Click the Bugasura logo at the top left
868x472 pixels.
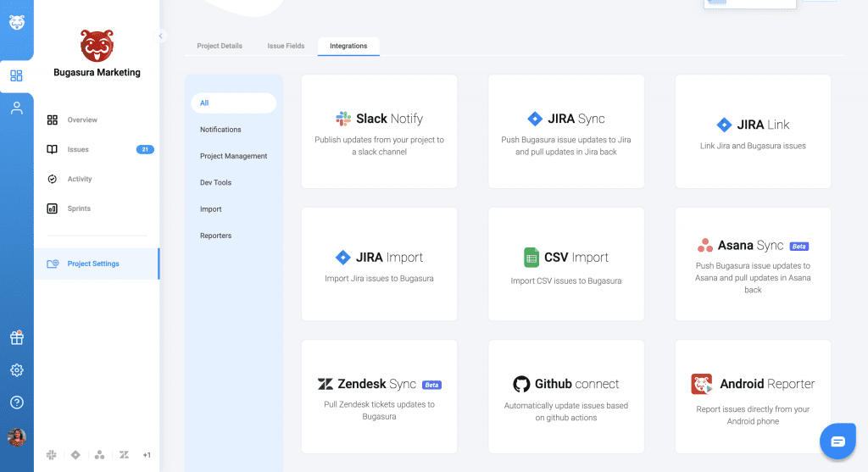pyautogui.click(x=17, y=23)
